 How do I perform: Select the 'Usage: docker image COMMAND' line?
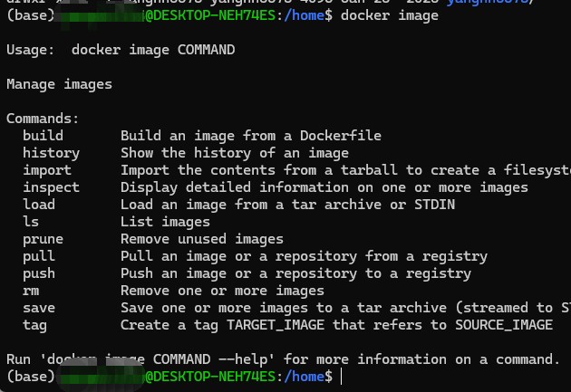tap(121, 50)
